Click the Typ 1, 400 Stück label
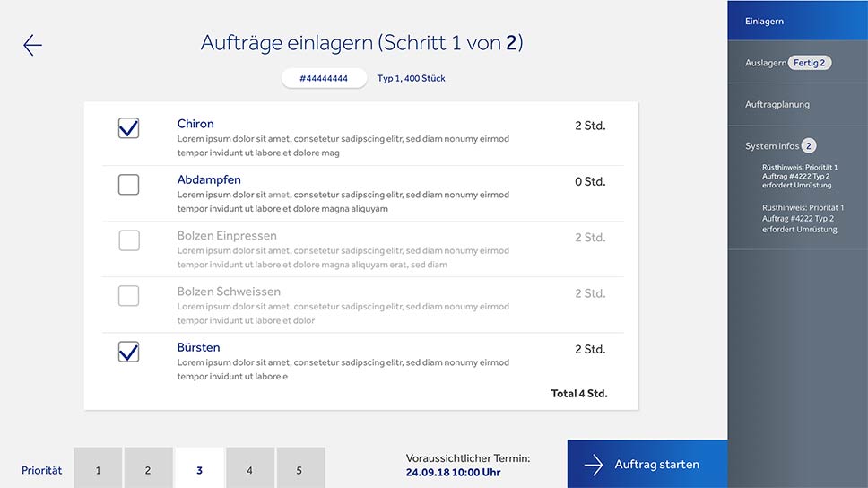868x488 pixels. pos(412,78)
